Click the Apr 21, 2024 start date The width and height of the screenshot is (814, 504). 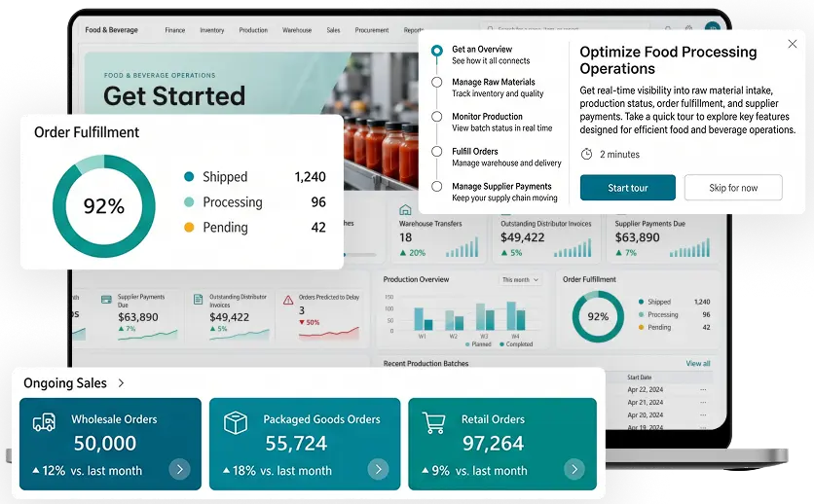click(x=645, y=403)
